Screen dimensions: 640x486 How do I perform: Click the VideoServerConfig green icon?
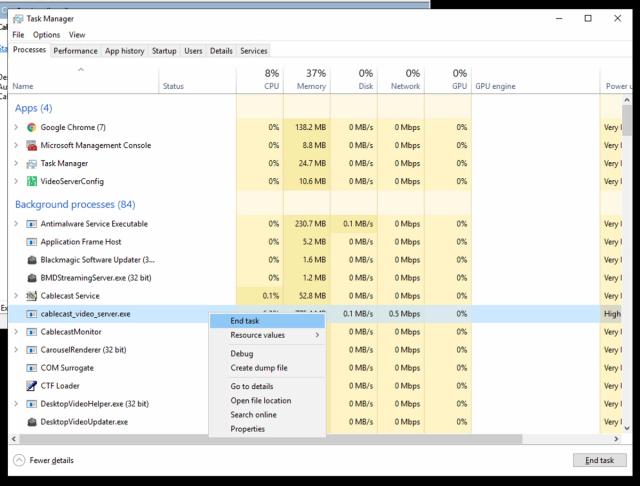(31, 181)
